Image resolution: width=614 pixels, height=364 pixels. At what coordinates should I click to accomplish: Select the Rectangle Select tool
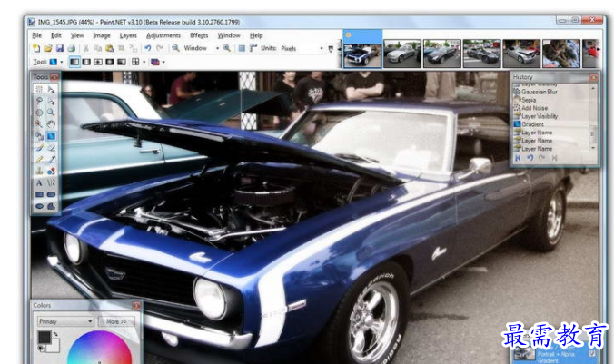[39, 89]
